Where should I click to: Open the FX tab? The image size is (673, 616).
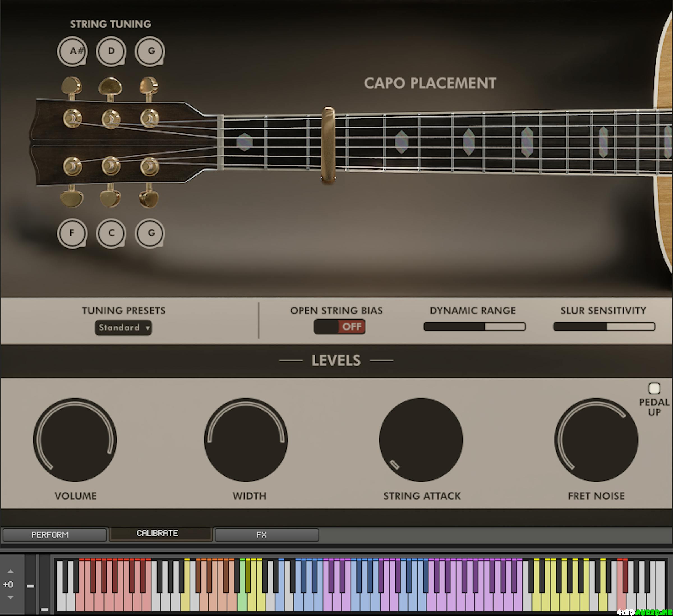(267, 535)
